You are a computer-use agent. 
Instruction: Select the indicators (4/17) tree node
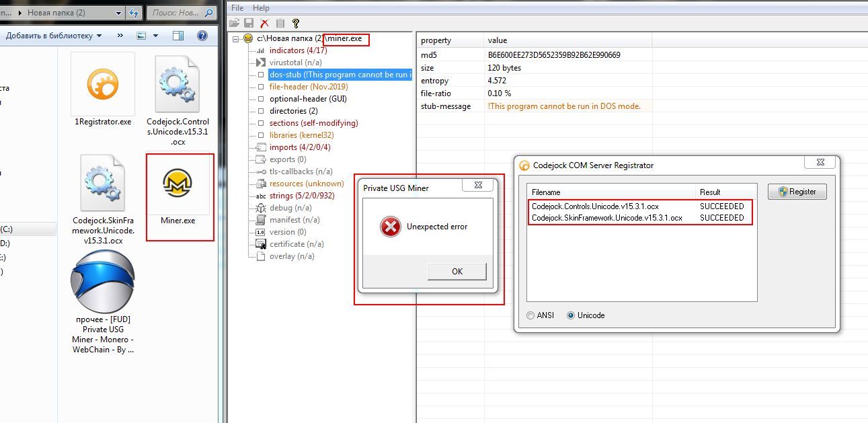click(x=298, y=50)
